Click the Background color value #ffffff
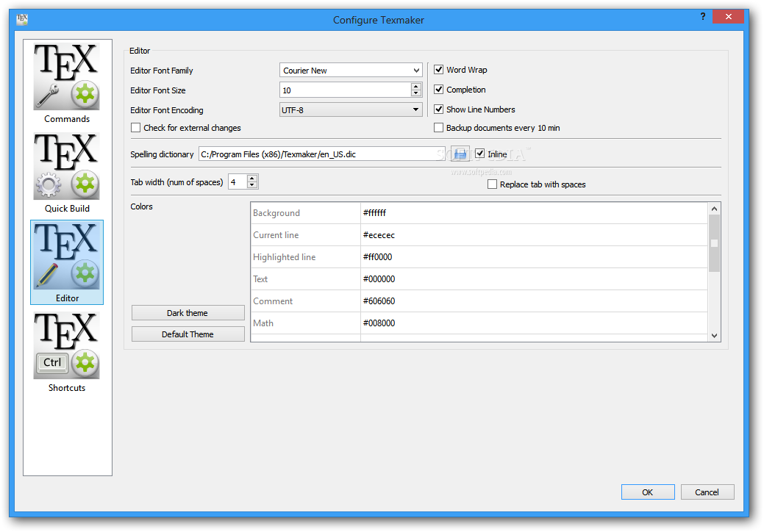The width and height of the screenshot is (764, 532). point(534,213)
